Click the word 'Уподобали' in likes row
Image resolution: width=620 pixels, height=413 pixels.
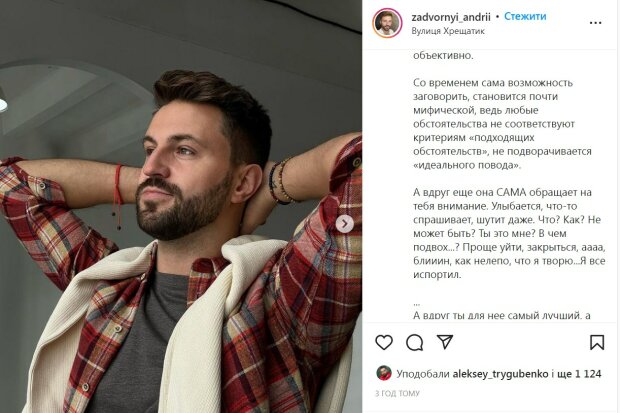[423, 374]
